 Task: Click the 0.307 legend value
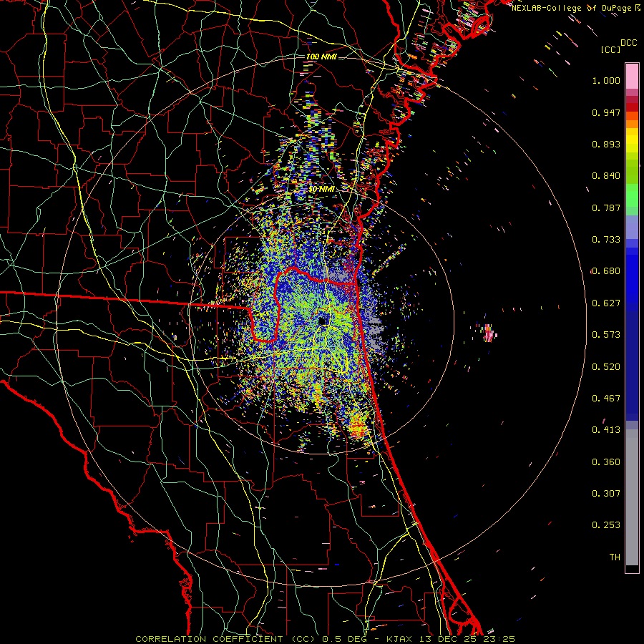[606, 494]
